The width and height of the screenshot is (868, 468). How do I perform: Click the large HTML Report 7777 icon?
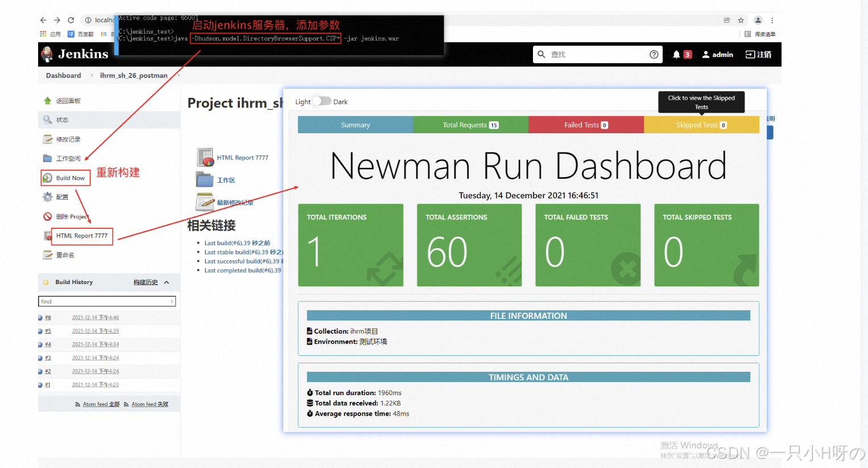coord(205,157)
